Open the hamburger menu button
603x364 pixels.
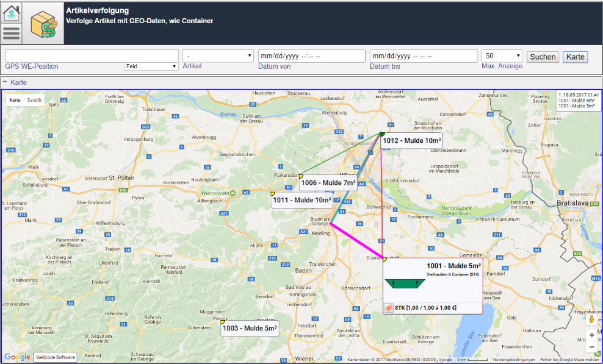pyautogui.click(x=12, y=34)
